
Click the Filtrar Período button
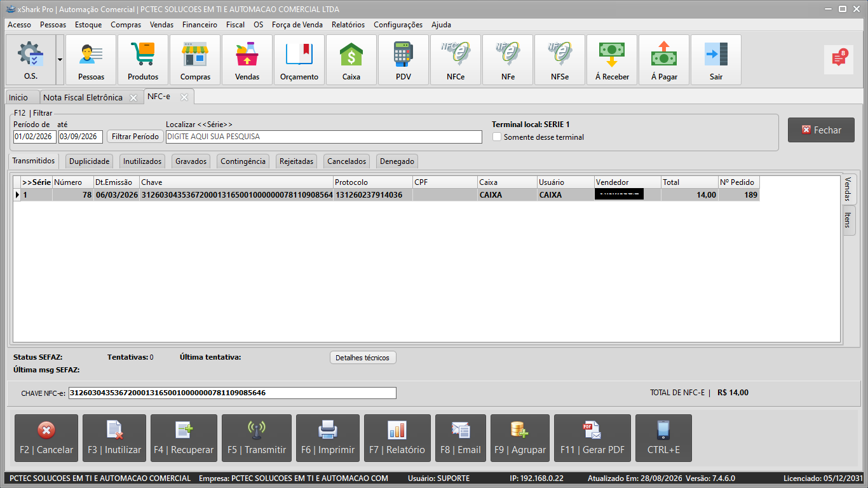[135, 137]
